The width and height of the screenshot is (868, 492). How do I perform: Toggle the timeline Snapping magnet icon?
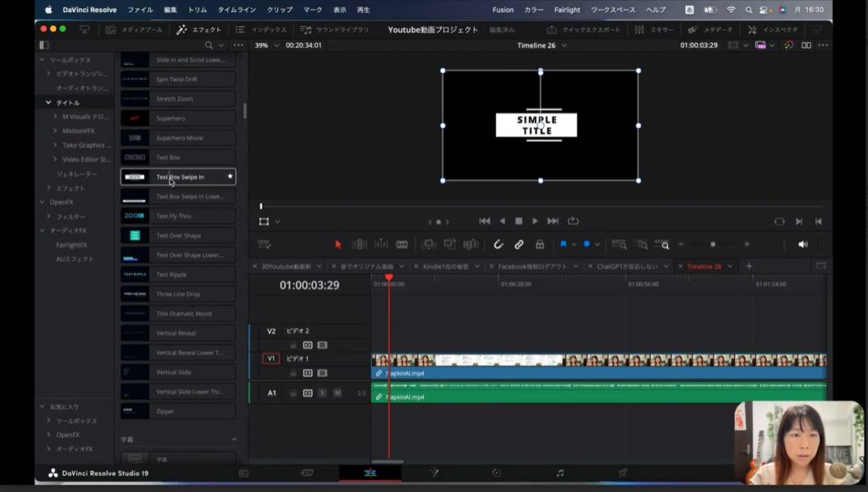point(498,244)
